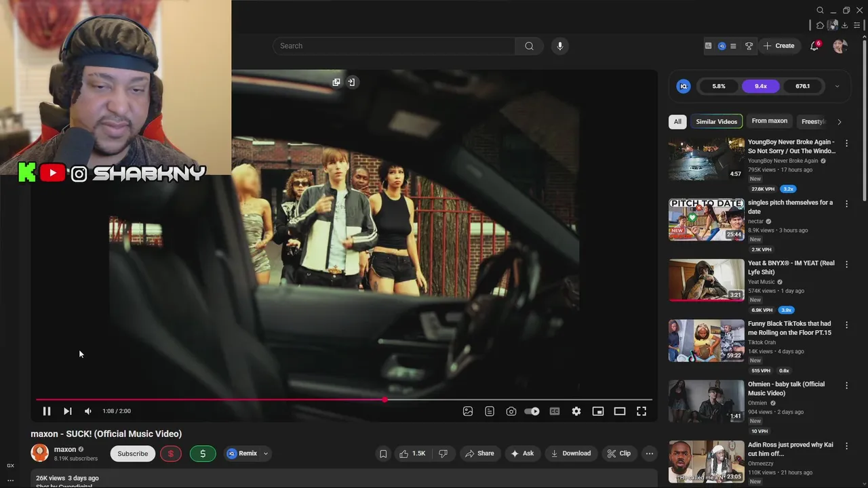Open options for YoungBoy Never Broke Again video

[x=846, y=144]
